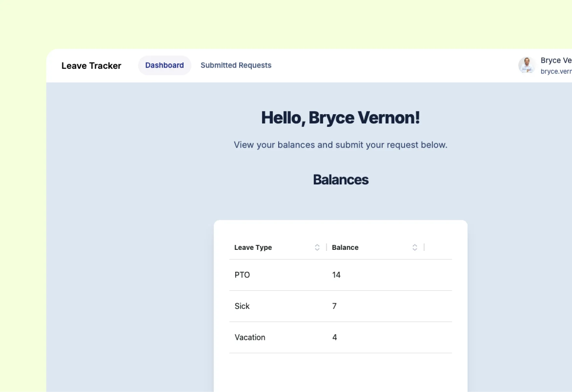Click the up arrow on Leave Type sorter
572x392 pixels.
click(x=317, y=245)
